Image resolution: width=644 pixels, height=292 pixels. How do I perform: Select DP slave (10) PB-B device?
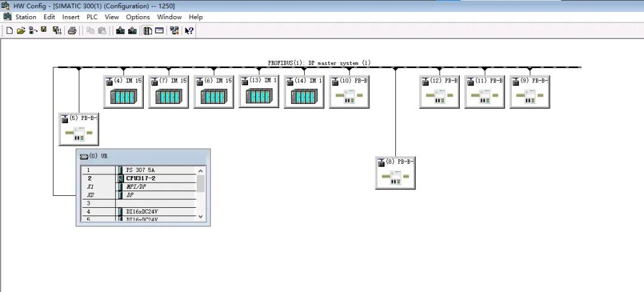[349, 92]
